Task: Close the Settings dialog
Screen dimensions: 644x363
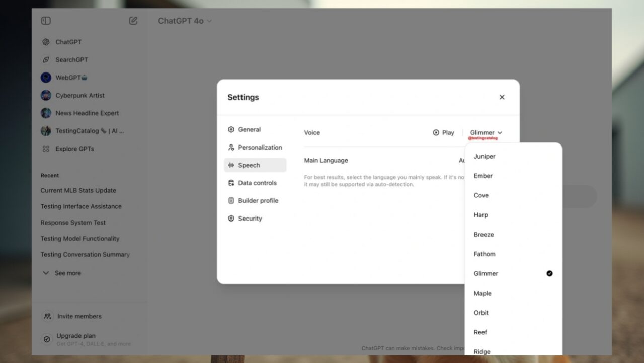Action: pyautogui.click(x=502, y=97)
